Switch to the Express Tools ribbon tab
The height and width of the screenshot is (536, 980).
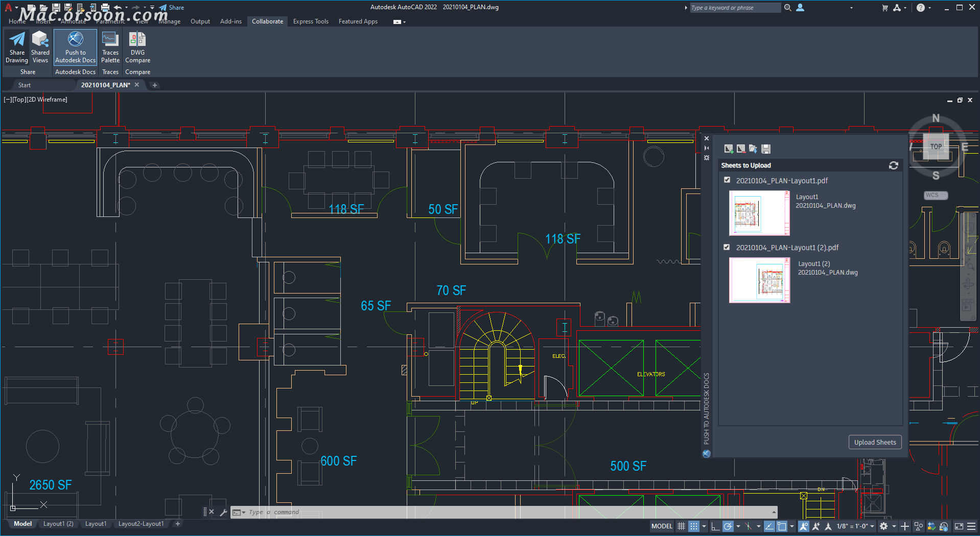[310, 21]
